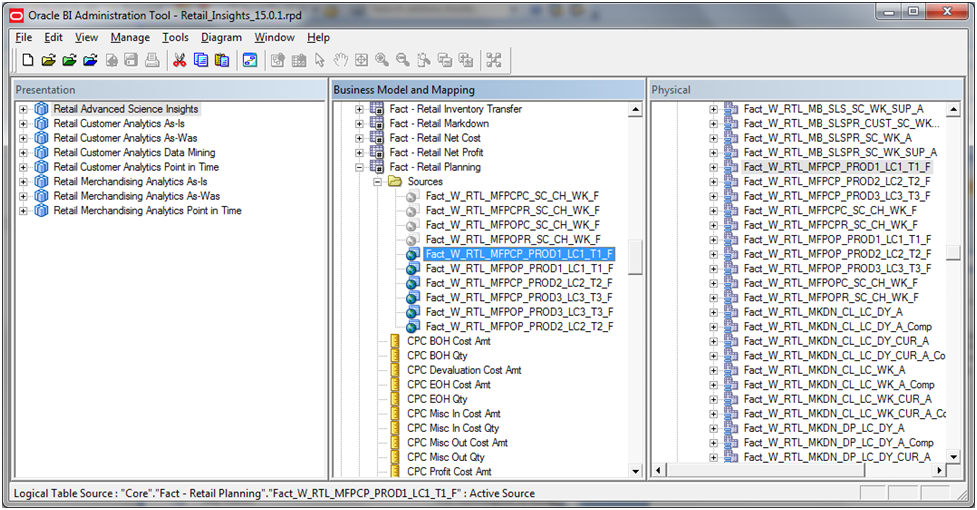
Task: Select Retail Customer Analytics As-Was
Action: point(125,138)
